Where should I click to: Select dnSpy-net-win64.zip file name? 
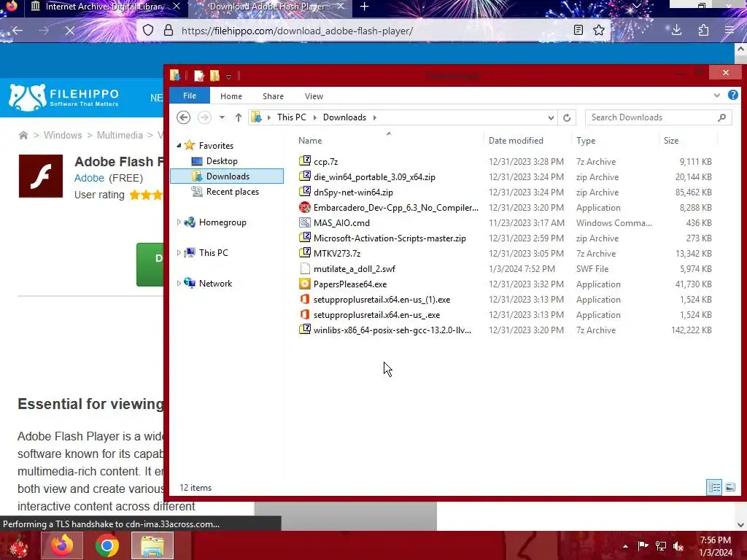pos(353,192)
